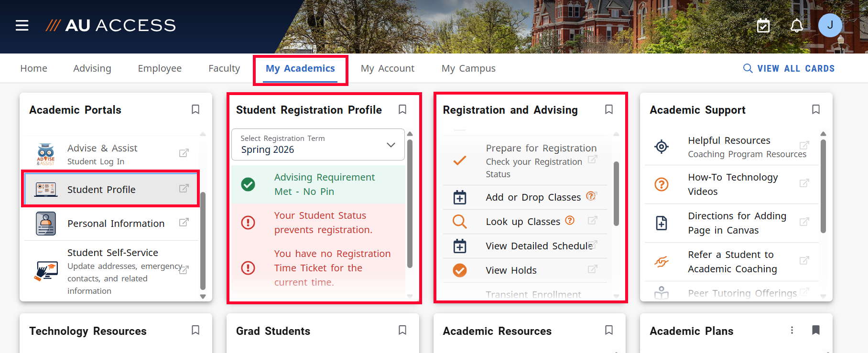
Task: Open the calendar icon in the header
Action: pyautogui.click(x=763, y=25)
